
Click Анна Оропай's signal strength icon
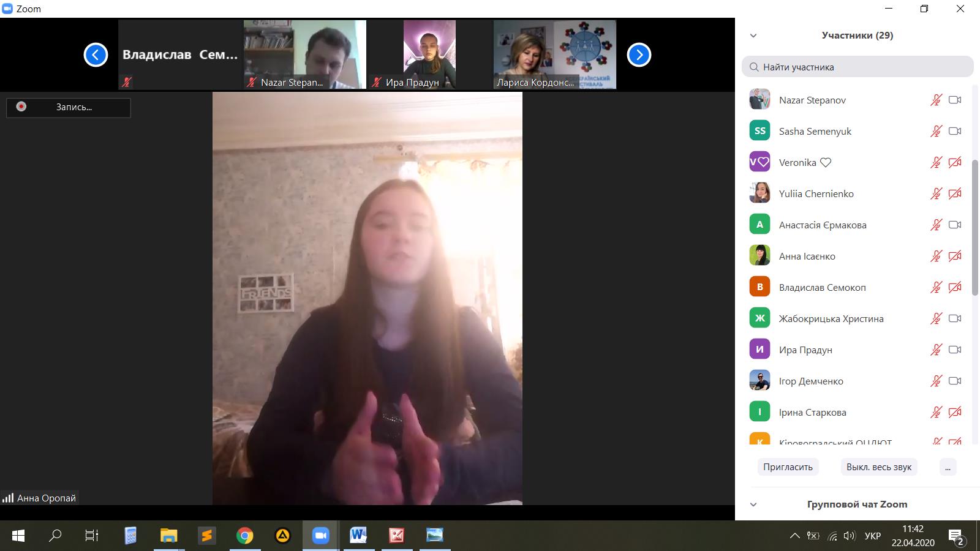tap(8, 498)
